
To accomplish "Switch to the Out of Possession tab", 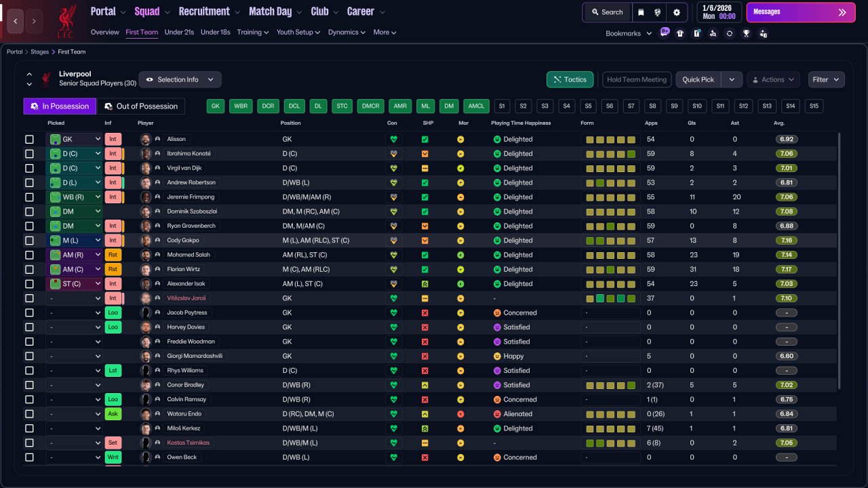I will point(141,106).
